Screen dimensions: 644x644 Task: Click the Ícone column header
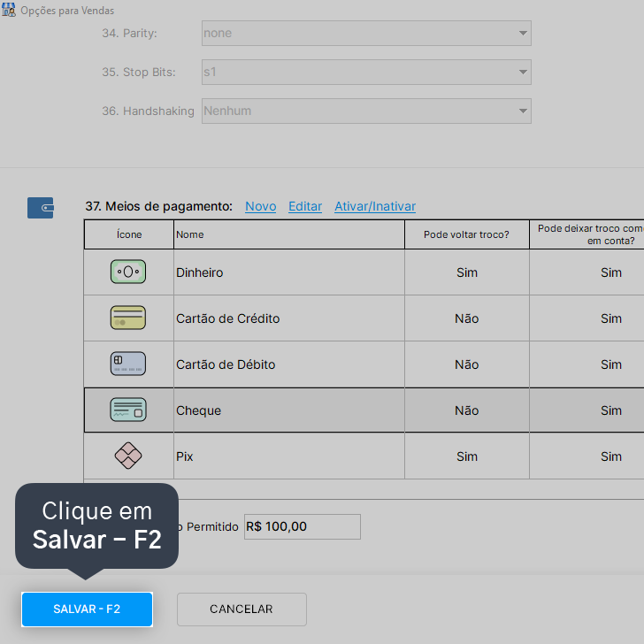click(129, 234)
